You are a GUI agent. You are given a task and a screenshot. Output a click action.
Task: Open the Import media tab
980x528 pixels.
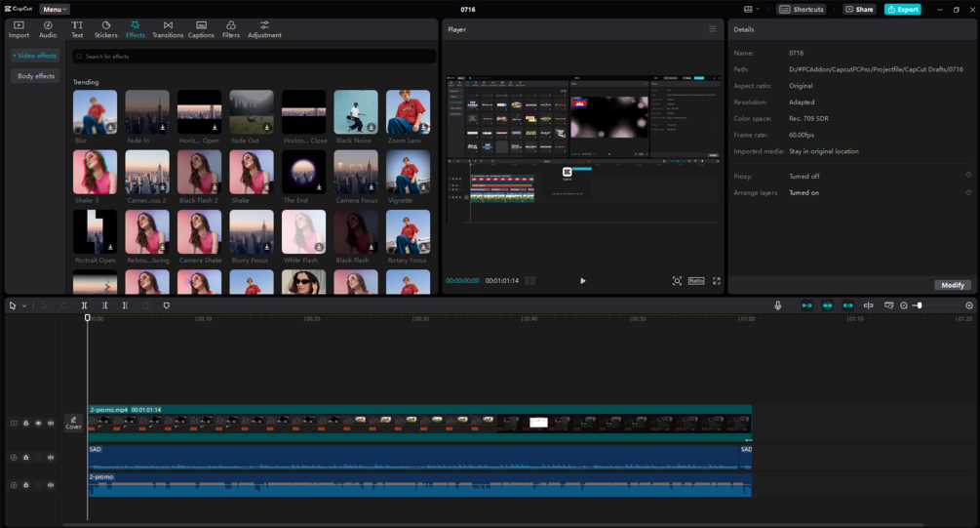[x=19, y=29]
